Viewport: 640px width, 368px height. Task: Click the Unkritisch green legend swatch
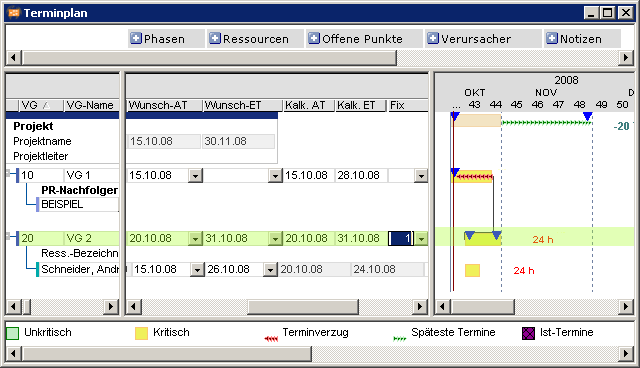(x=13, y=333)
